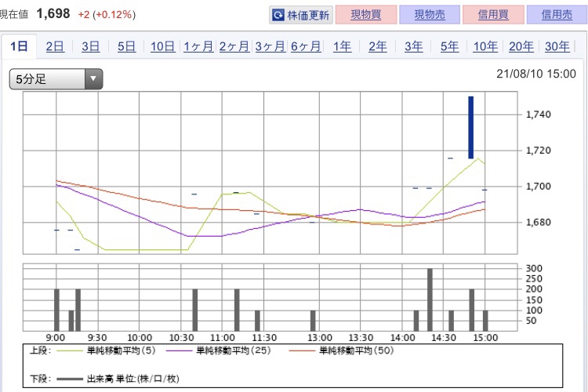Click the 出来高 legend entry
The height and width of the screenshot is (392, 588).
point(118,379)
